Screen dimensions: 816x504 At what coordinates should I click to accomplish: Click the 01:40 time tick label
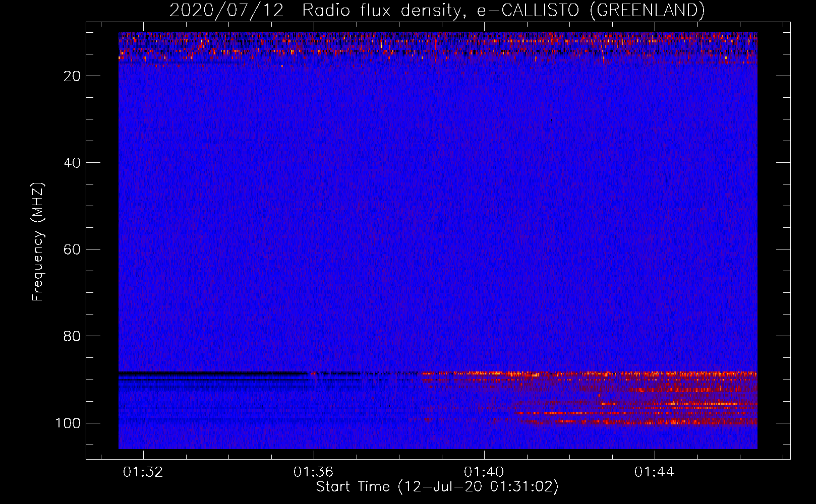tap(484, 472)
